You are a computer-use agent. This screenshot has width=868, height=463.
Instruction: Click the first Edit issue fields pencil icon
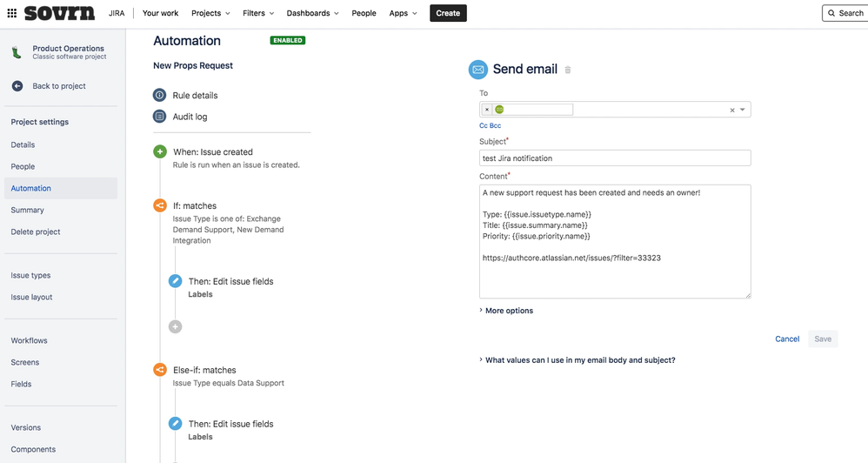click(x=175, y=281)
